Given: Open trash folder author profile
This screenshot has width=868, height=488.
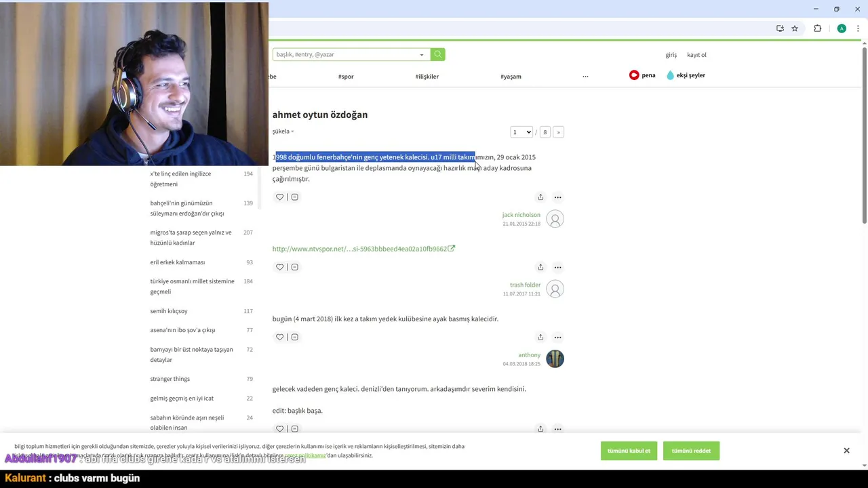Looking at the screenshot, I should click(x=525, y=285).
